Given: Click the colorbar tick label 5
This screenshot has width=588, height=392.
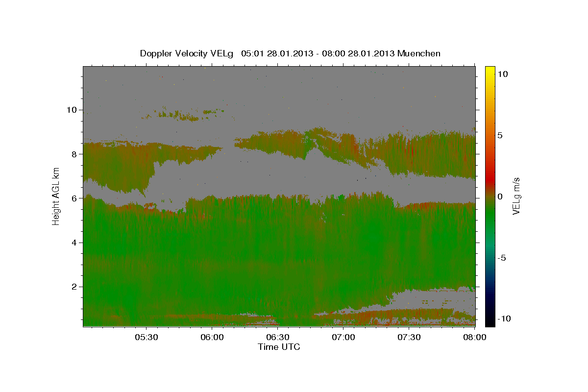Looking at the screenshot, I should tap(501, 135).
